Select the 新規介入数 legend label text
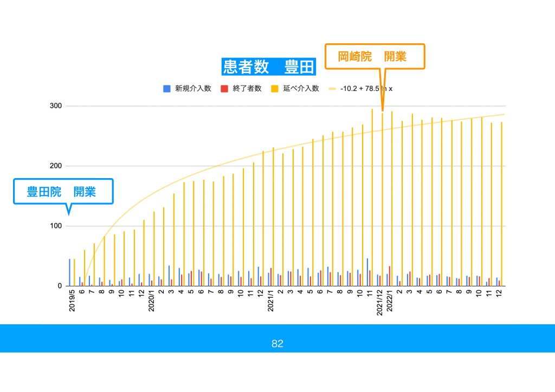 click(193, 89)
